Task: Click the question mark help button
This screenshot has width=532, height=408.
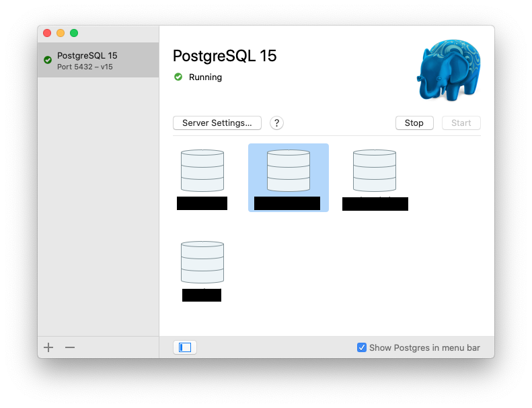Action: point(276,123)
